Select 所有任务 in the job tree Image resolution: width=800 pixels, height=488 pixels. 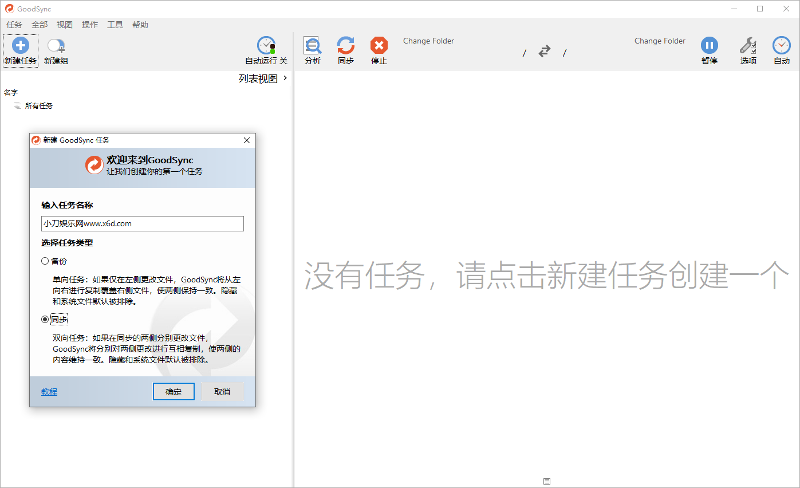point(38,105)
